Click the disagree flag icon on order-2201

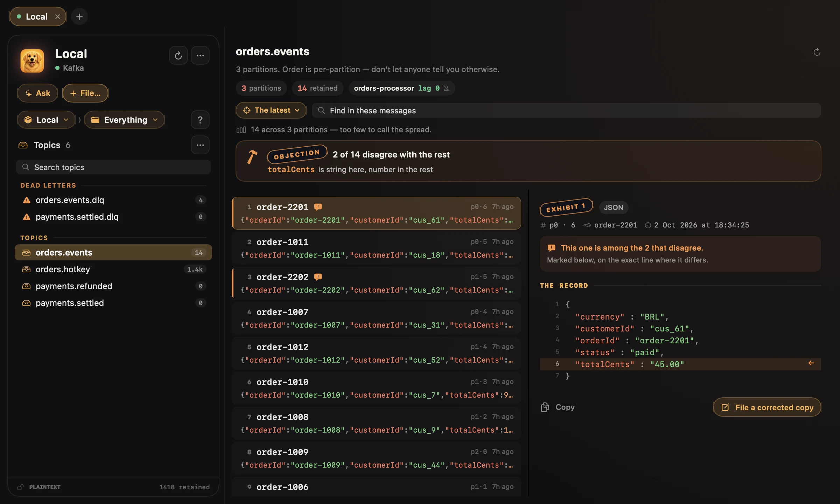click(318, 207)
